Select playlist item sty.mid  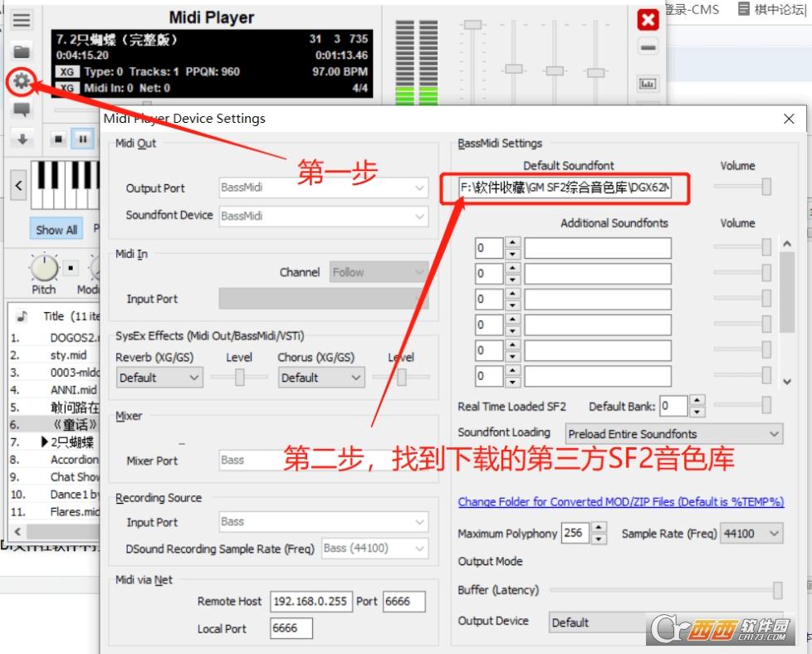pos(68,354)
